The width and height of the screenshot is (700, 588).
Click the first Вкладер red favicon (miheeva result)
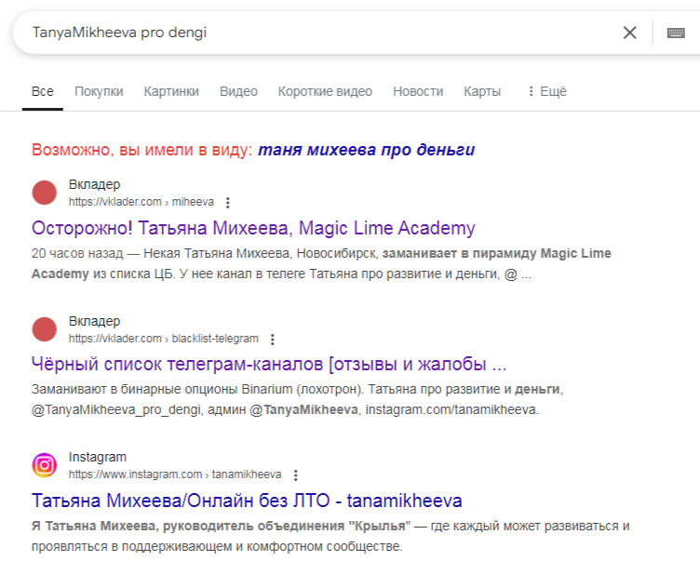pyautogui.click(x=44, y=193)
